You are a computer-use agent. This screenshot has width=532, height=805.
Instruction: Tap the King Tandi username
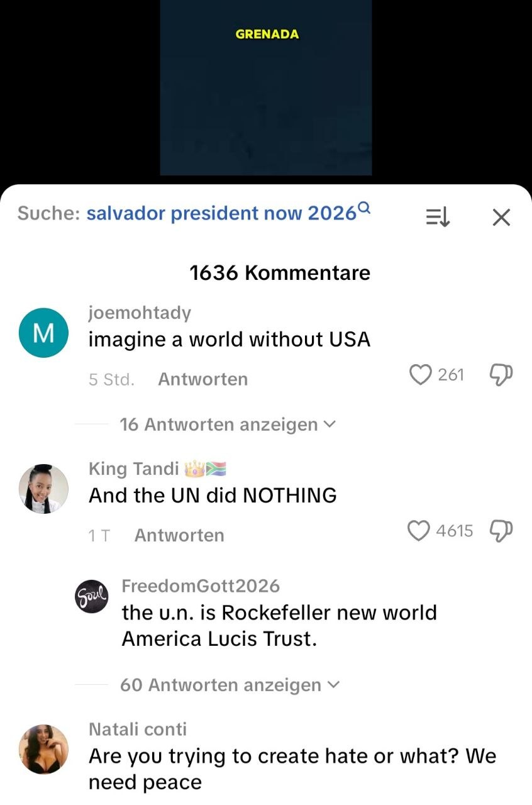tap(133, 469)
